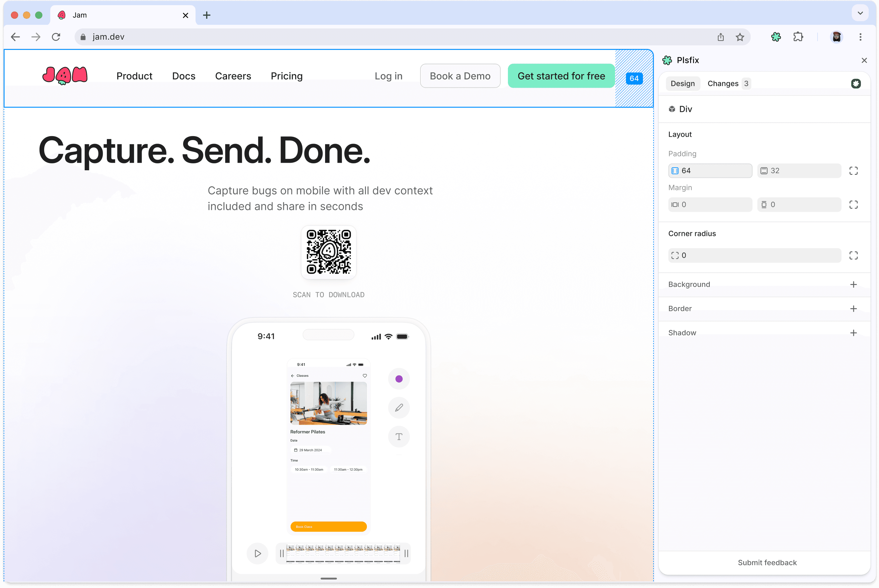The width and height of the screenshot is (879, 588).
Task: Toggle individual margin sides control
Action: [x=854, y=204]
